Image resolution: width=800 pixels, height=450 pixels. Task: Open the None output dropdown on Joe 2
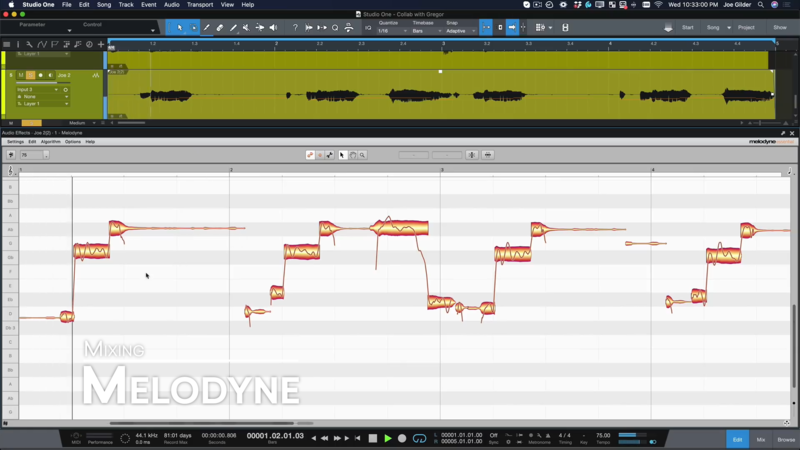pos(42,96)
